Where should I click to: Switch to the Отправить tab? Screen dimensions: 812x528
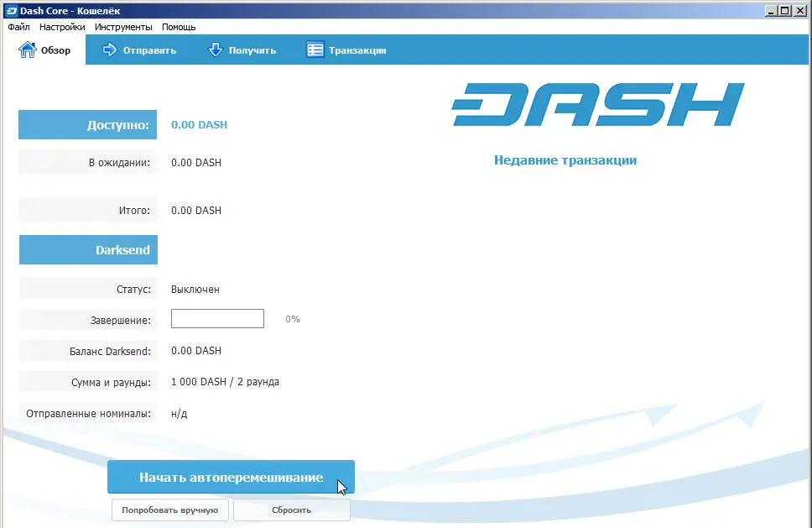(138, 50)
